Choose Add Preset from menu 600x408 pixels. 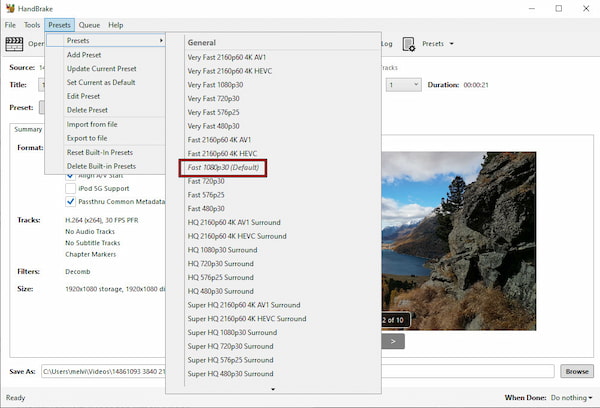pos(84,55)
